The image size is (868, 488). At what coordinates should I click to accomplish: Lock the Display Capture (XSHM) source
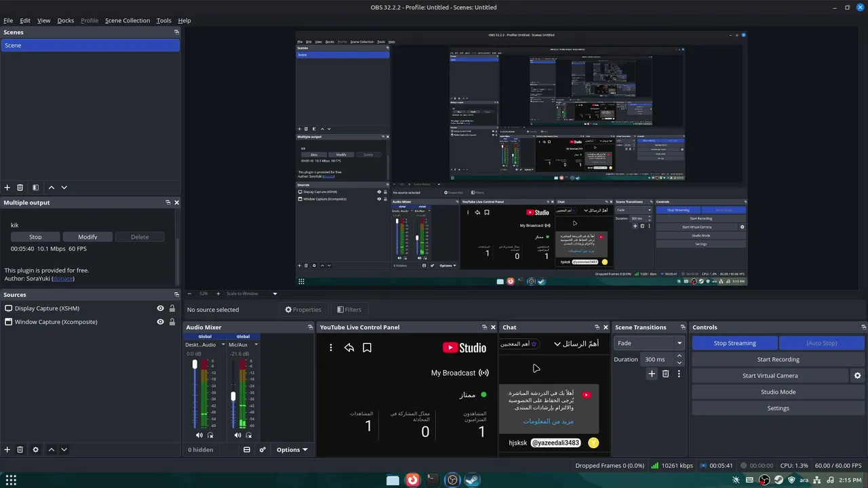click(x=172, y=308)
